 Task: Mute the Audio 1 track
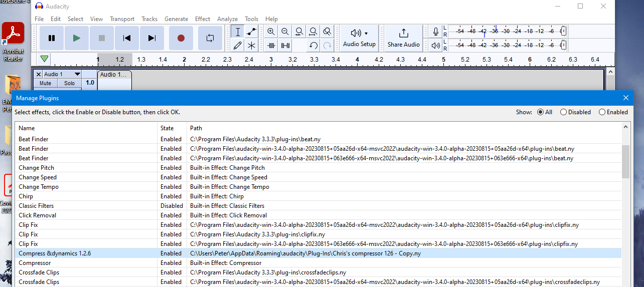coord(46,83)
